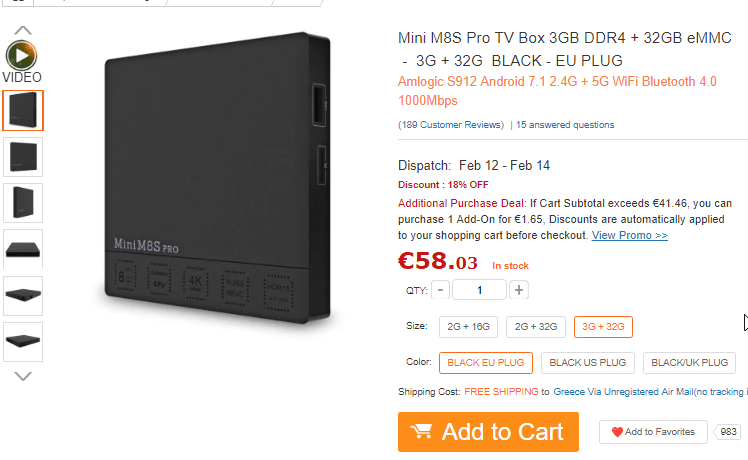Select the BLACK US PLUG color option
This screenshot has height=460, width=748.
click(x=587, y=363)
